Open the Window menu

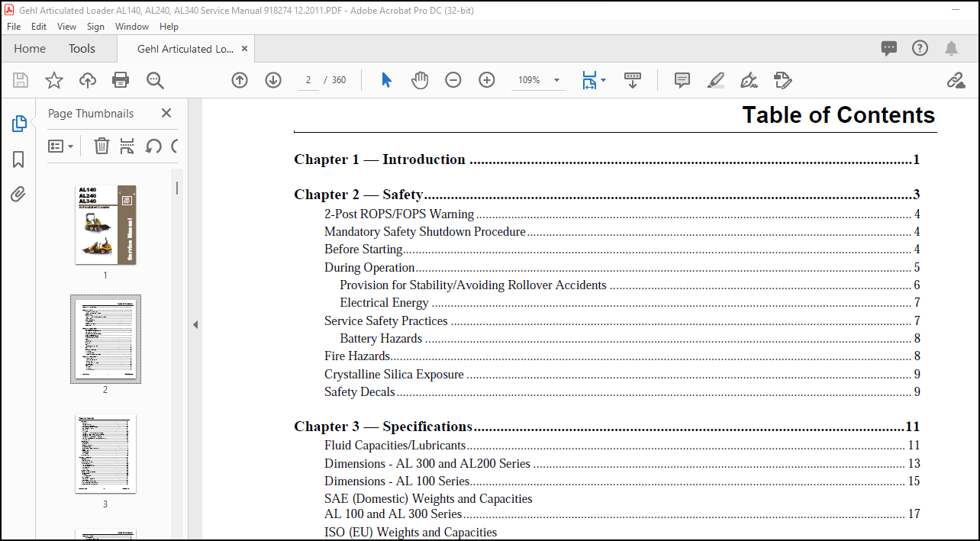pyautogui.click(x=132, y=26)
